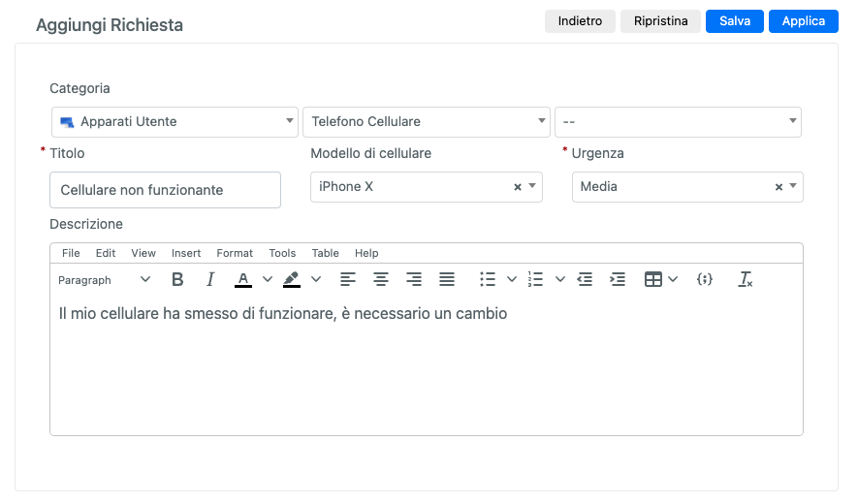Open text color picker arrow
The image size is (858, 504).
pyautogui.click(x=268, y=280)
